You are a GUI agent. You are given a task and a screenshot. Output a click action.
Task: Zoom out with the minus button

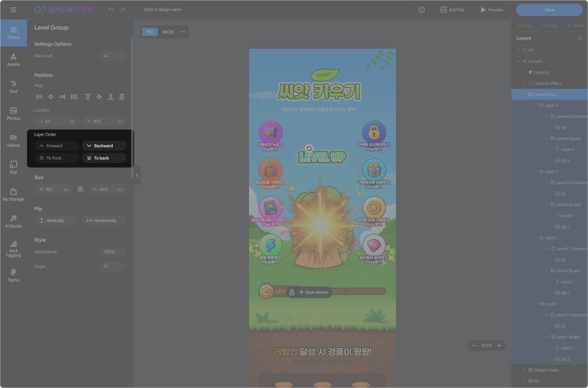tap(474, 345)
